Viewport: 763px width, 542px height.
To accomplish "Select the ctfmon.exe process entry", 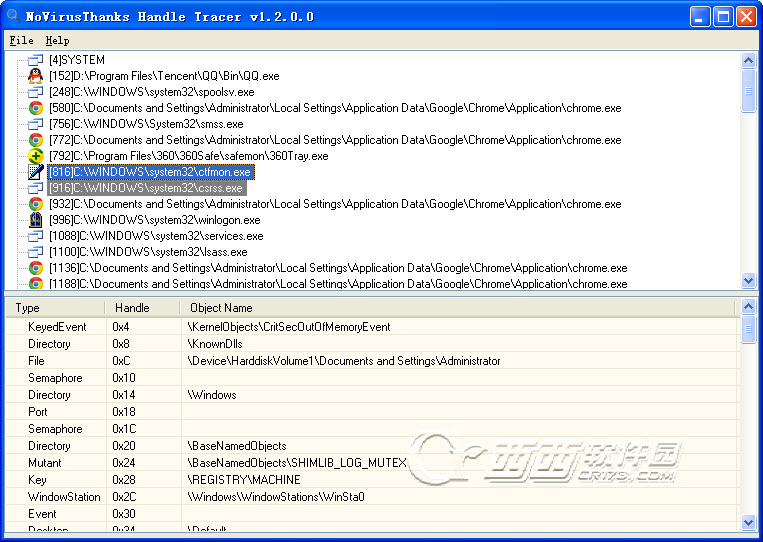I will [x=150, y=172].
